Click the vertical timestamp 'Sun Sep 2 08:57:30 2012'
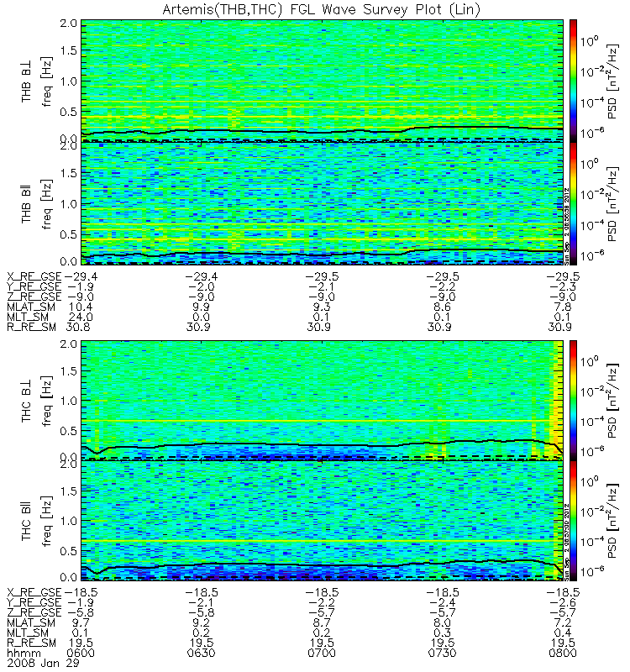Image resolution: width=630 pixels, height=672 pixels. click(566, 542)
